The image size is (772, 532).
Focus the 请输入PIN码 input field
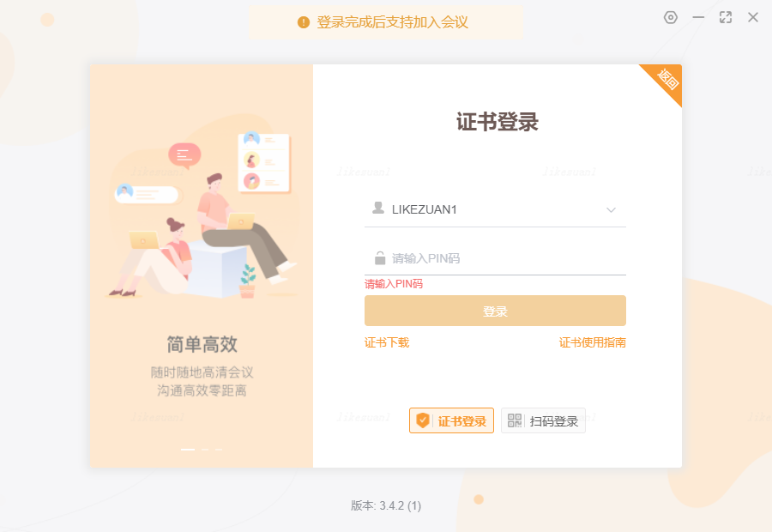(495, 258)
